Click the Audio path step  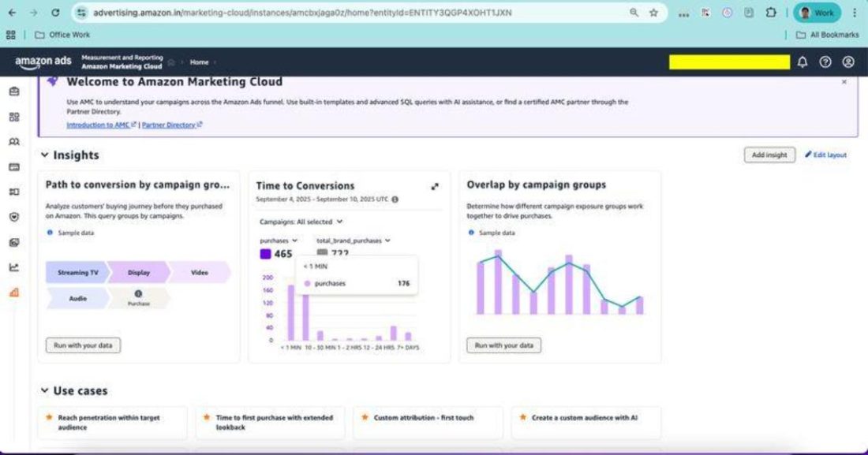(x=77, y=298)
